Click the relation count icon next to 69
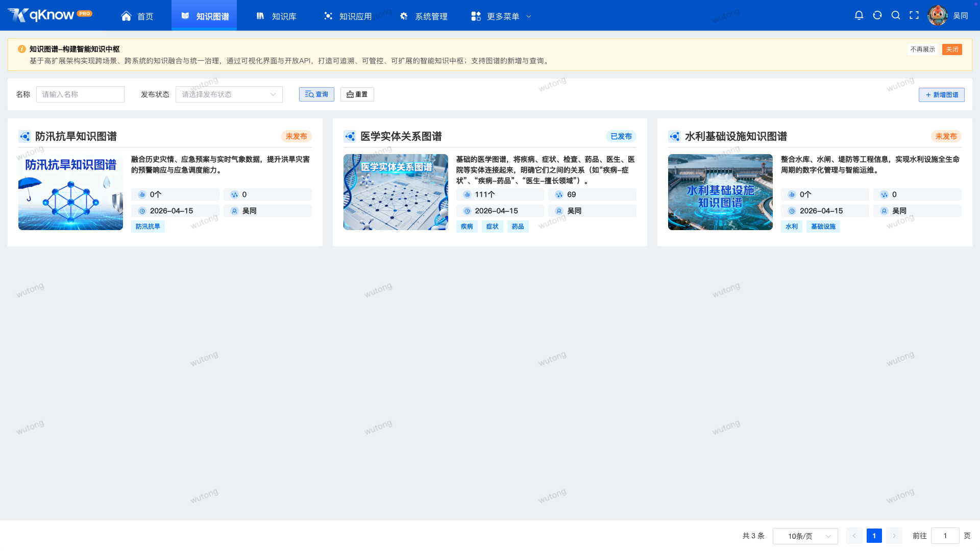 [559, 194]
